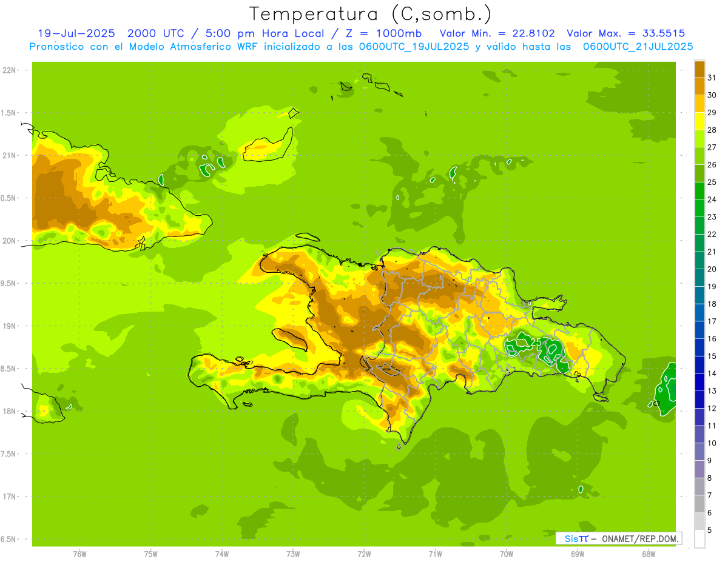Click the "75W" longitude label

click(150, 554)
